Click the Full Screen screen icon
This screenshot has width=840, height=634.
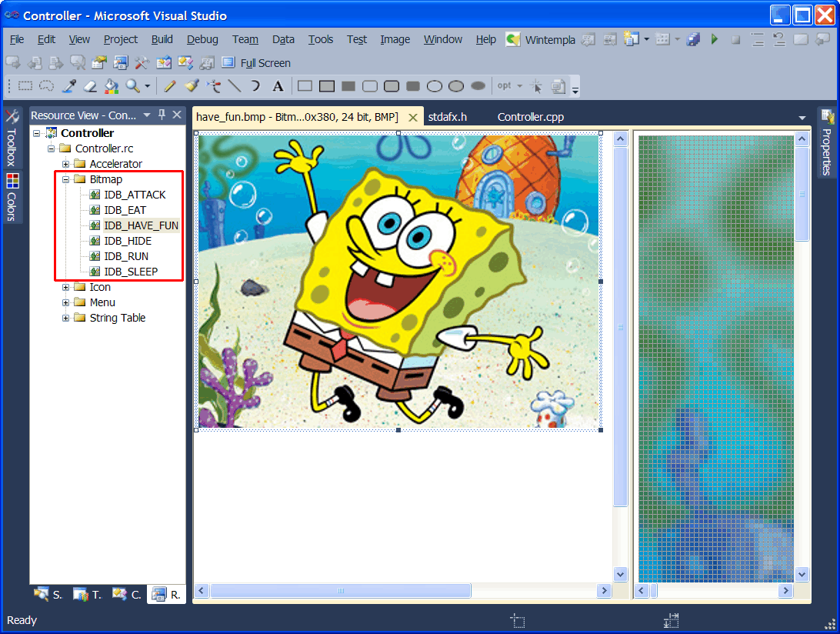pos(228,62)
